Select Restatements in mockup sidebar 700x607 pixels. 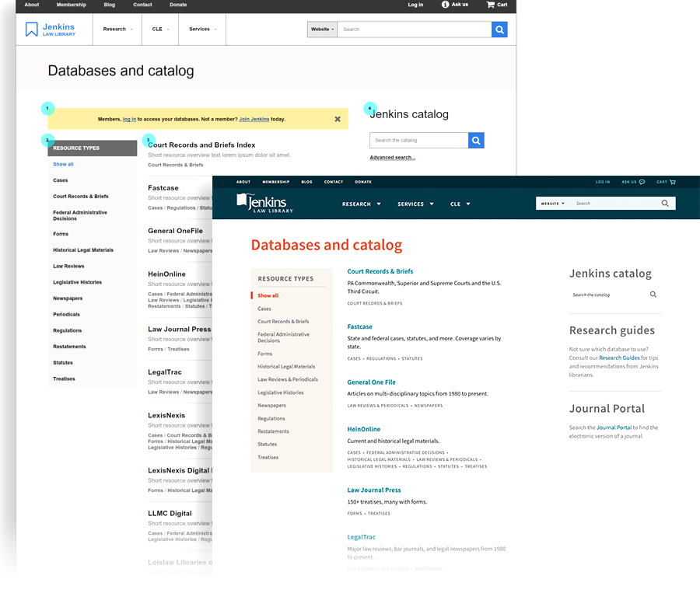coord(273,431)
